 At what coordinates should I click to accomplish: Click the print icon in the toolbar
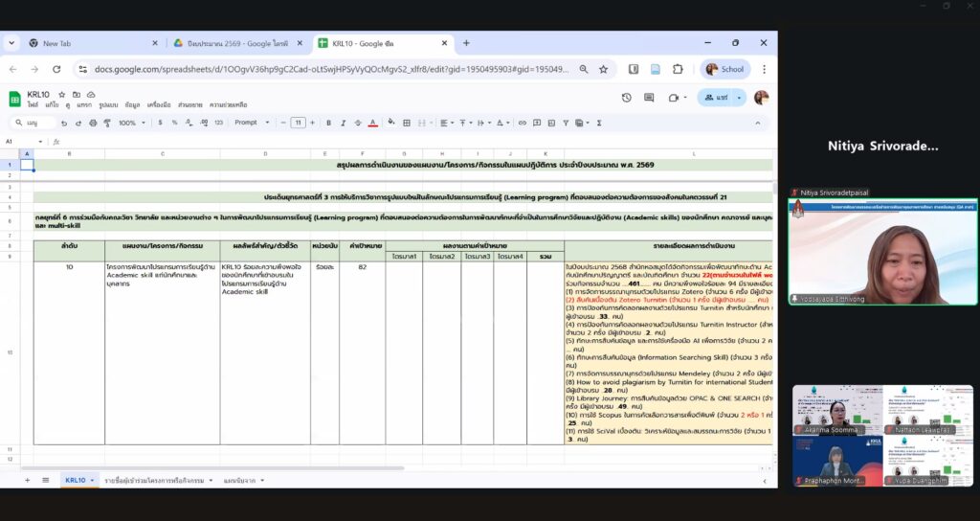tap(94, 123)
